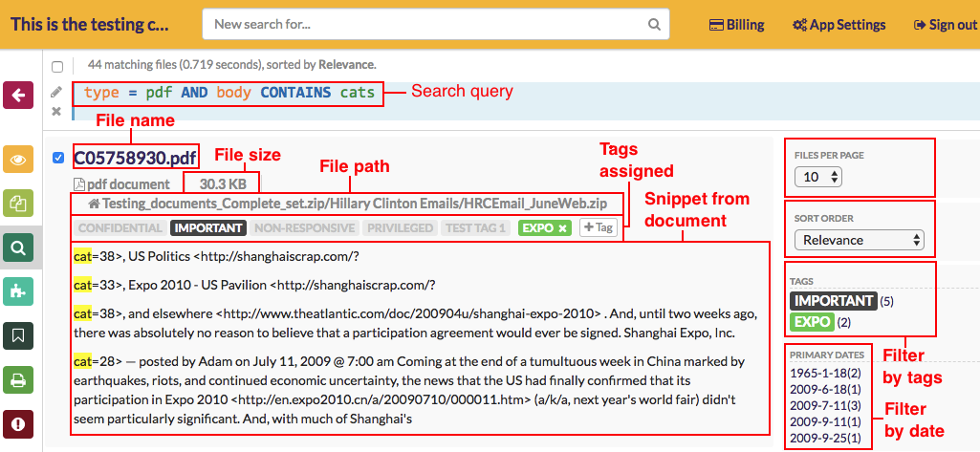Click snippet line 'cat=38>, US Politics'
Image resolution: width=980 pixels, height=452 pixels.
point(217,257)
